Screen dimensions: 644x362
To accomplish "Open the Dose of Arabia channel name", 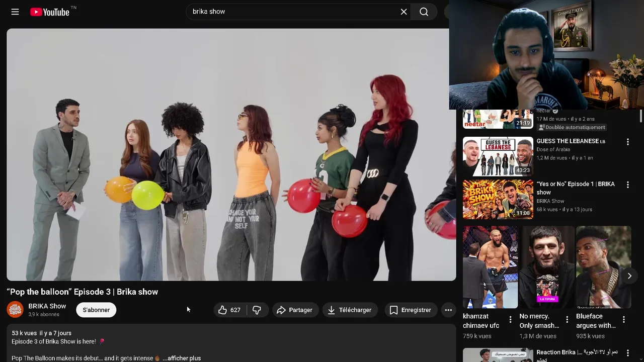I will click(553, 149).
